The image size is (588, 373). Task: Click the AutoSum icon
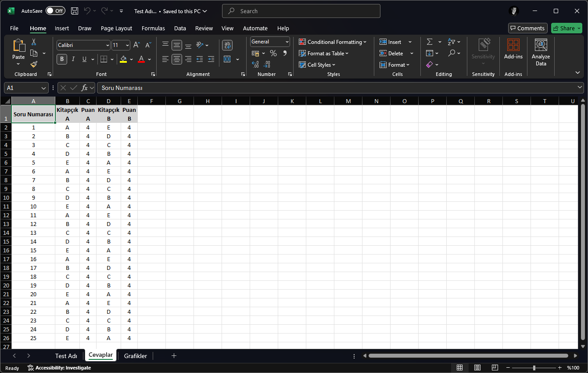coord(429,42)
